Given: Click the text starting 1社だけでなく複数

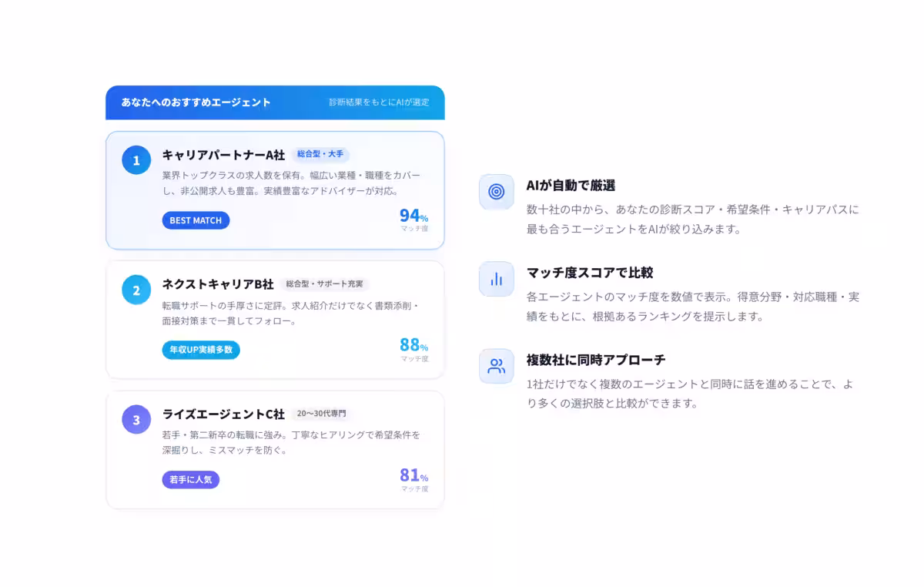Looking at the screenshot, I should pyautogui.click(x=690, y=394).
